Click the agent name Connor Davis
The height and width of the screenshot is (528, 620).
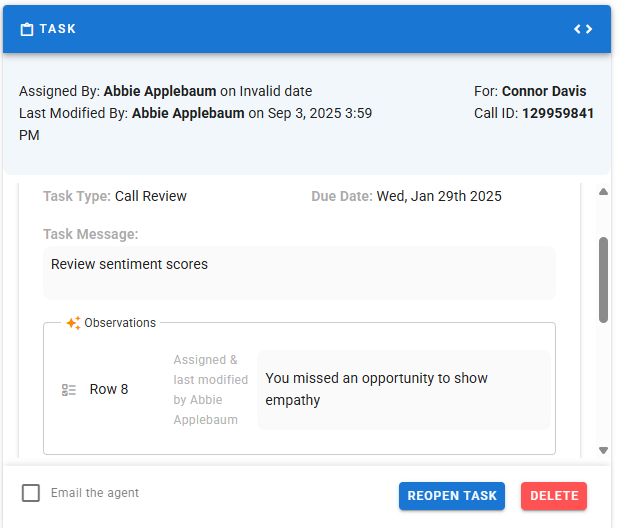[544, 91]
